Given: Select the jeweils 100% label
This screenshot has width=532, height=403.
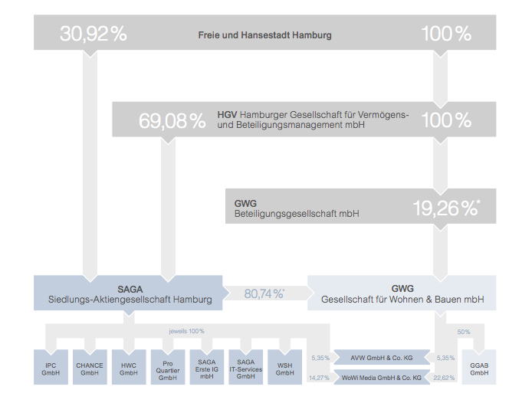Looking at the screenshot, I should (x=187, y=331).
